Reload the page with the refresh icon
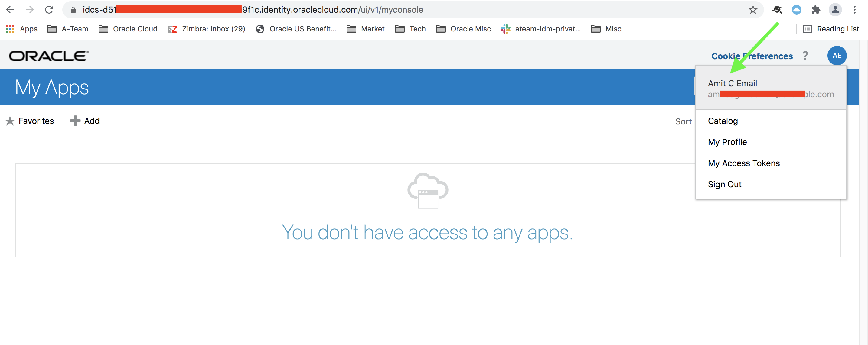Image resolution: width=868 pixels, height=345 pixels. click(x=49, y=10)
